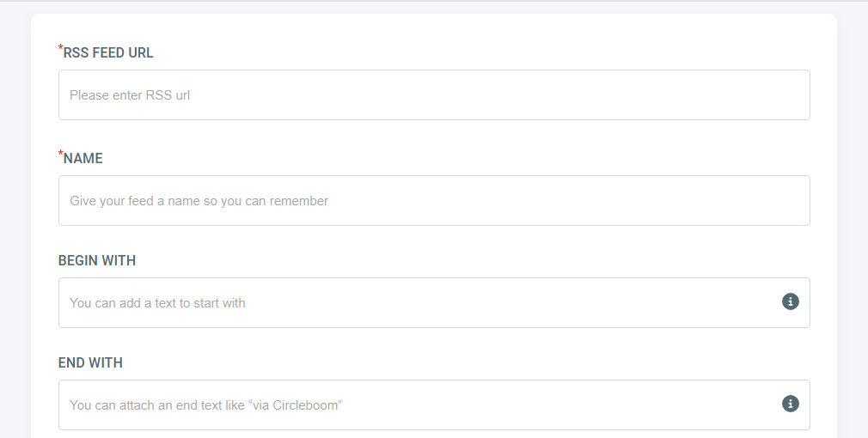
Task: Click the RSS FEED URL label
Action: click(x=108, y=53)
